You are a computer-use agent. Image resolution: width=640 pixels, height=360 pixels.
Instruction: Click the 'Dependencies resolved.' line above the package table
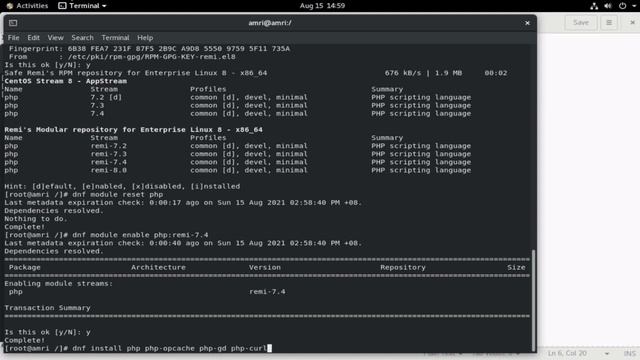click(x=54, y=251)
